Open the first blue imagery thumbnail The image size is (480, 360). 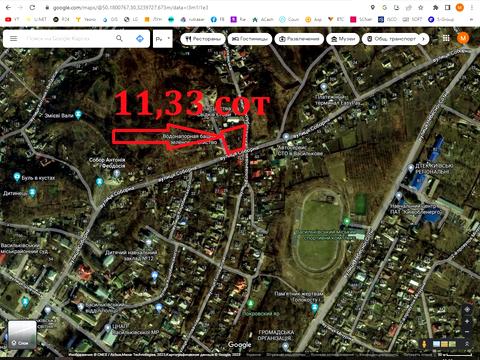(x=436, y=344)
